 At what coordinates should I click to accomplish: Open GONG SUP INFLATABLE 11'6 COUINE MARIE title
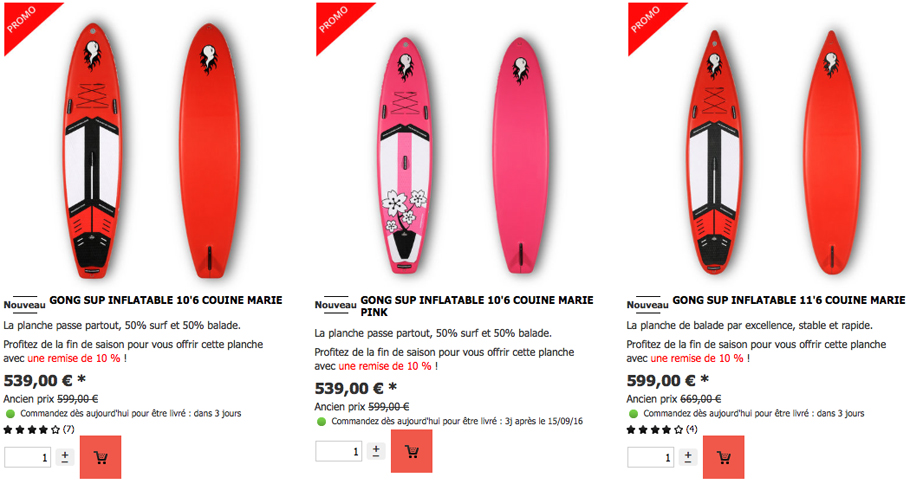click(789, 300)
